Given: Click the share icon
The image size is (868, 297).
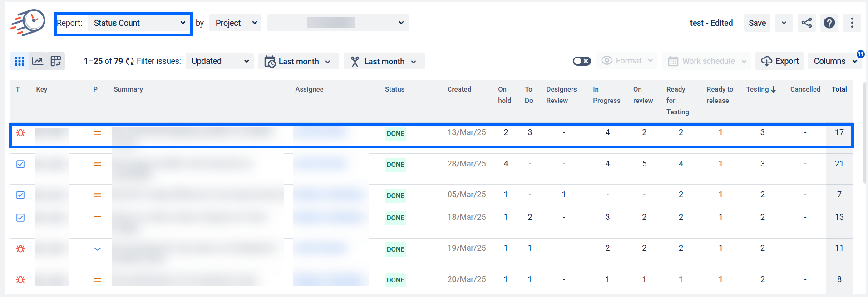Looking at the screenshot, I should pyautogui.click(x=807, y=23).
